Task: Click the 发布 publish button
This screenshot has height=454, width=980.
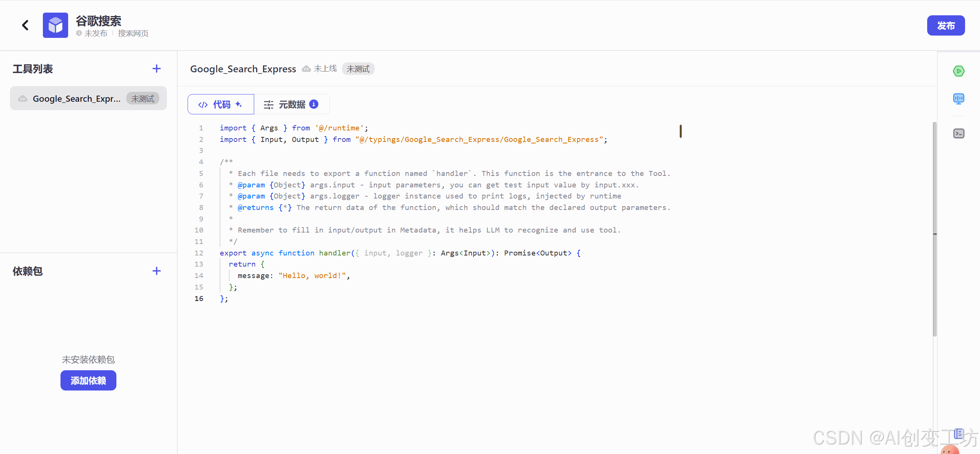Action: point(946,26)
